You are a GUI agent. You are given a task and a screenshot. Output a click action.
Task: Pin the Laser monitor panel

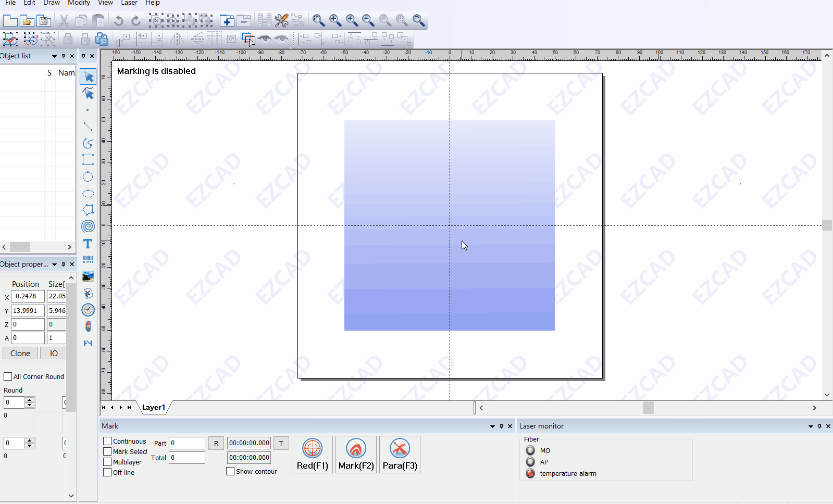click(819, 426)
